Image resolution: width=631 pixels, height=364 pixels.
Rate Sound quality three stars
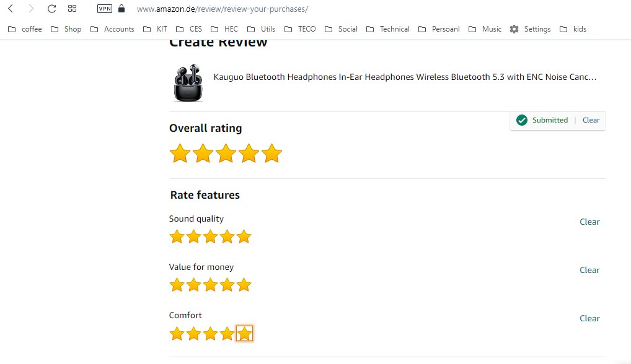click(211, 236)
